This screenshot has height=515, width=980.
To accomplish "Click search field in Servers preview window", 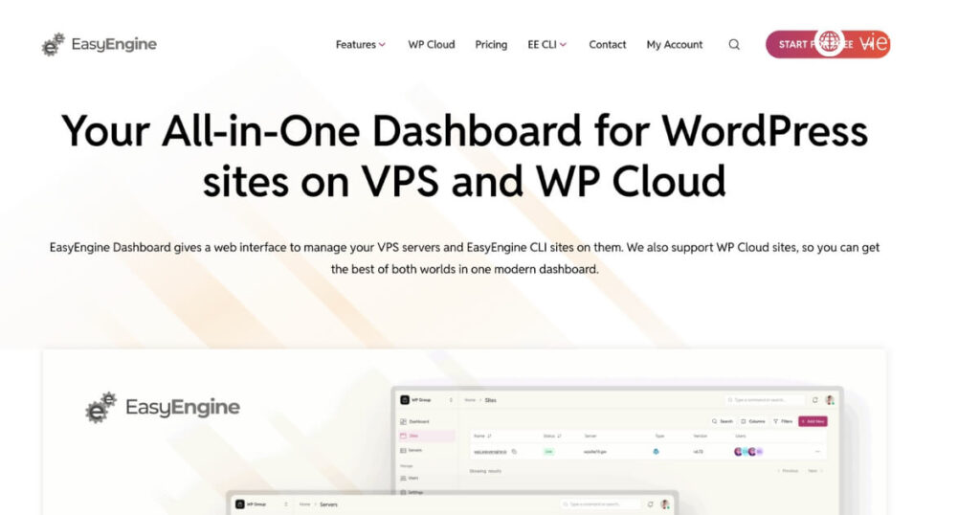I will pyautogui.click(x=600, y=504).
